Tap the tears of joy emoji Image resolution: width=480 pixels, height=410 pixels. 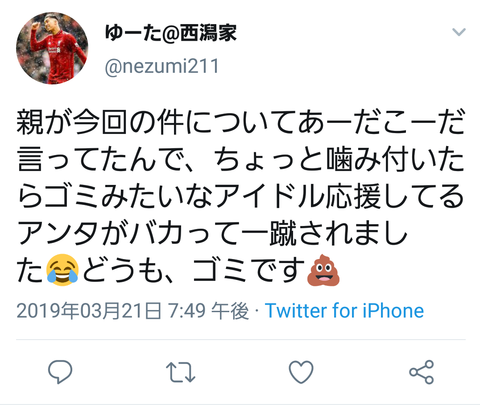coord(62,270)
